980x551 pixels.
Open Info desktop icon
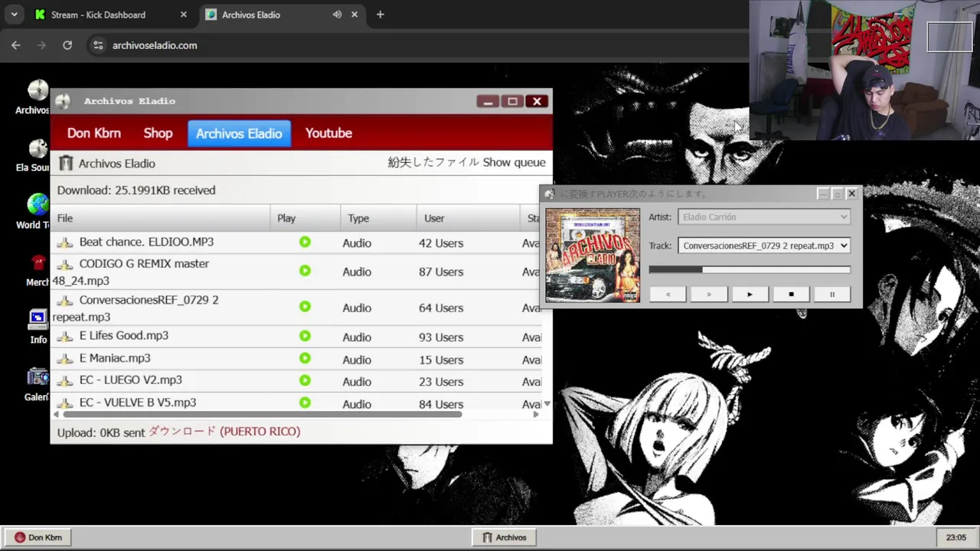pos(38,318)
